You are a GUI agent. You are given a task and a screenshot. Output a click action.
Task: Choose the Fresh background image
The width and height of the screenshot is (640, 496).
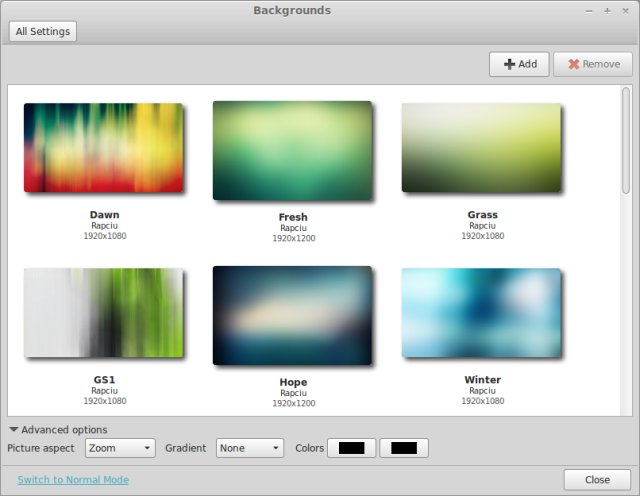pyautogui.click(x=292, y=150)
